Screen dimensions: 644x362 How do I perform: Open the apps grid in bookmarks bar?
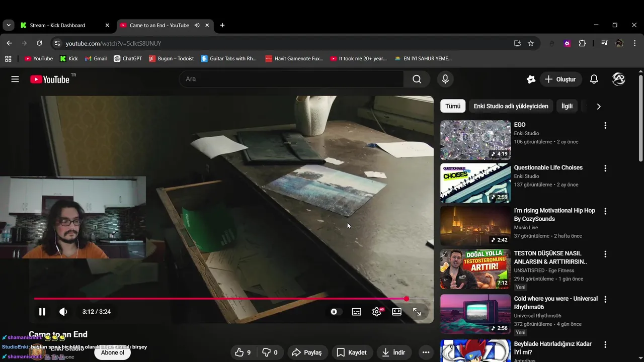(8, 58)
